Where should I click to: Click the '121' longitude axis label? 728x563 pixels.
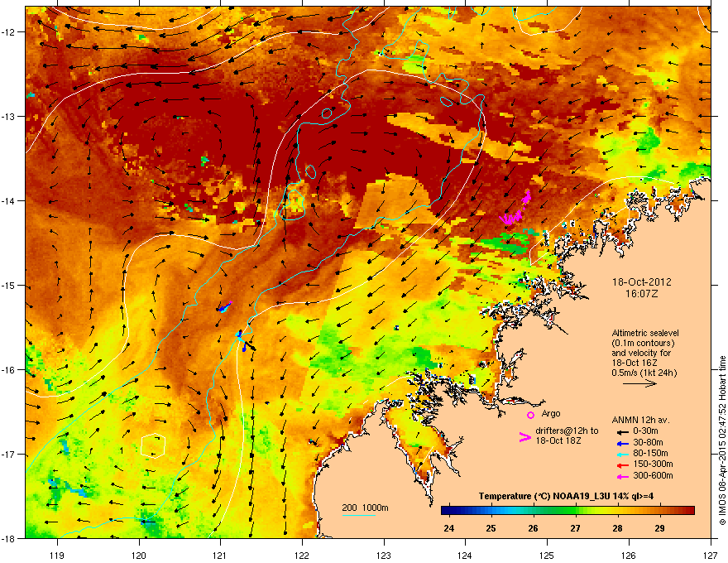tap(220, 555)
